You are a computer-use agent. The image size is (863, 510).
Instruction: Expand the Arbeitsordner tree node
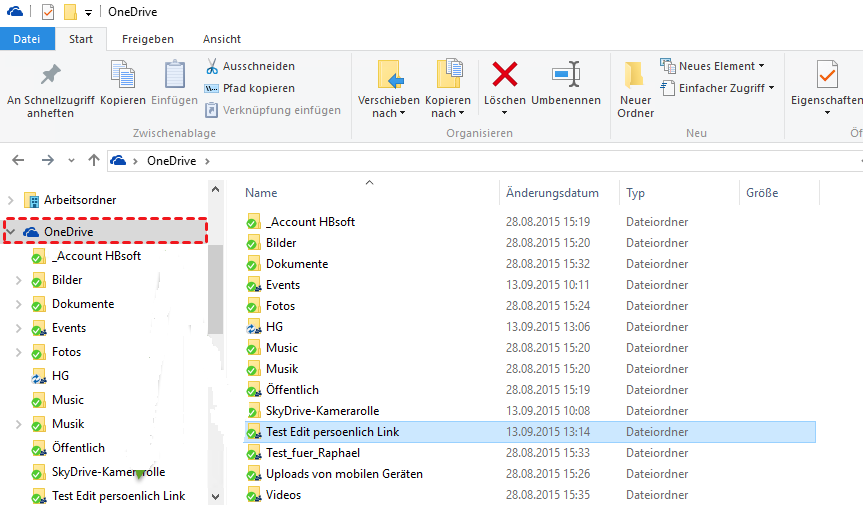tap(10, 200)
